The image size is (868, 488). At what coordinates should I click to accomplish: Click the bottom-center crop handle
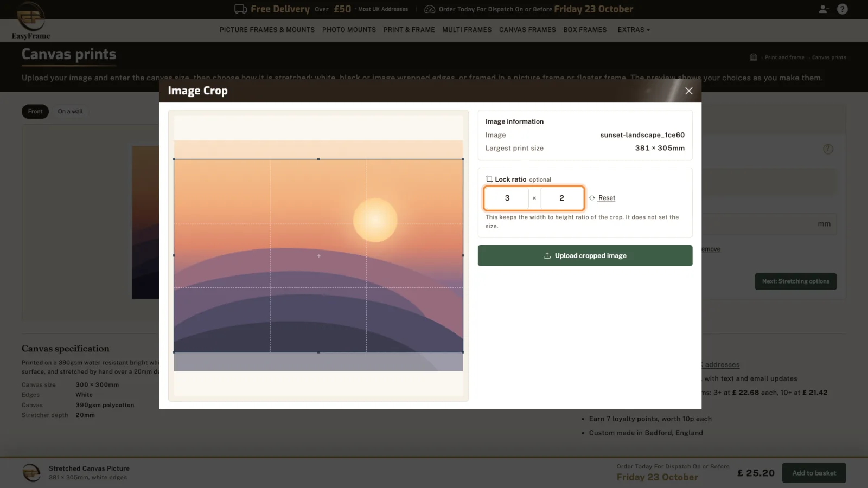(318, 352)
